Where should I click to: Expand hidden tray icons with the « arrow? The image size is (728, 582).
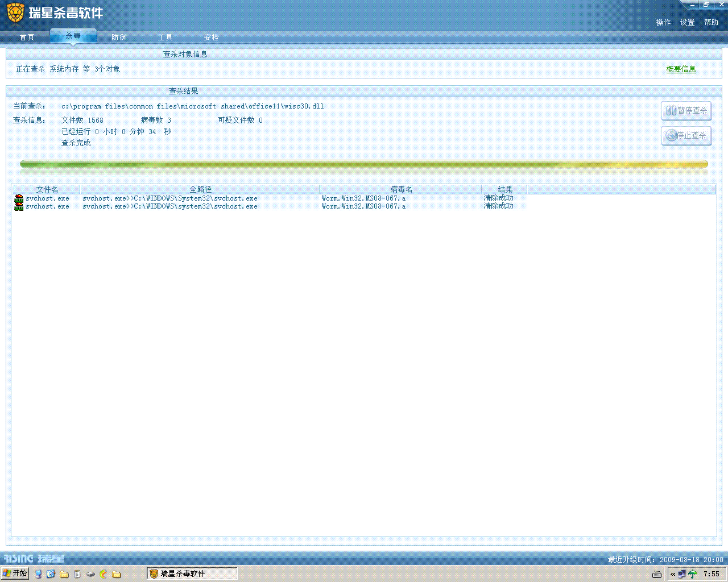(673, 574)
